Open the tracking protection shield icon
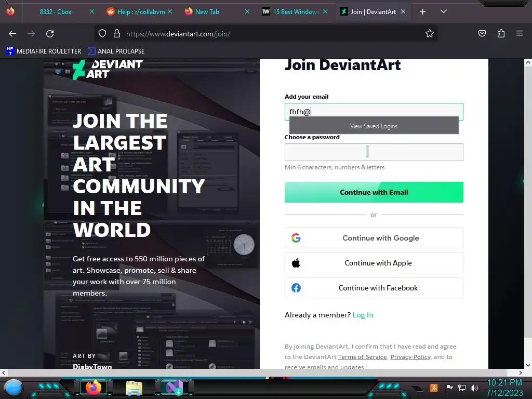The height and width of the screenshot is (399, 532). point(102,34)
